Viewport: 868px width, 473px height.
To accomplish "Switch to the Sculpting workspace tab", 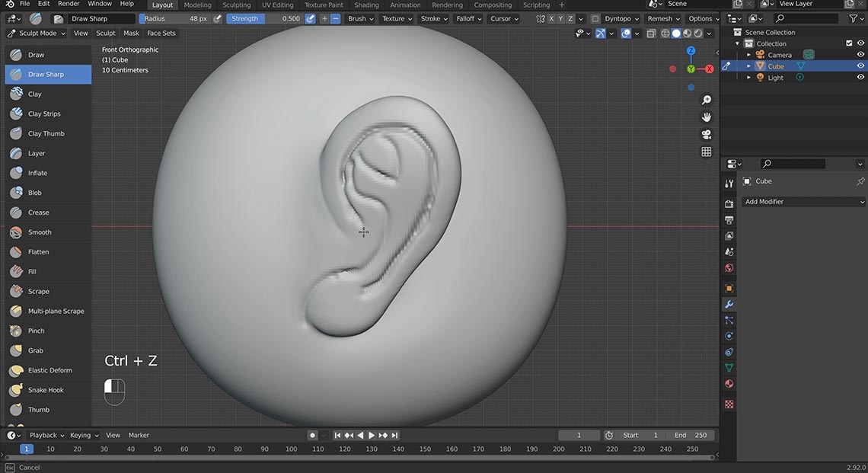I will [236, 5].
